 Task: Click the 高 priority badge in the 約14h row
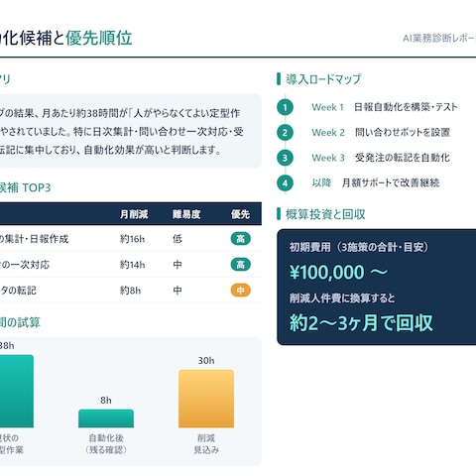click(x=241, y=265)
